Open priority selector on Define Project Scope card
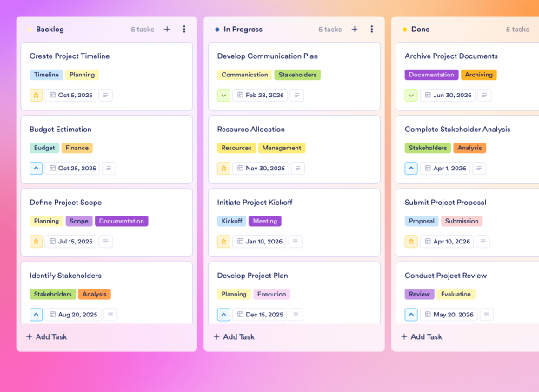539x392 pixels. coord(36,242)
